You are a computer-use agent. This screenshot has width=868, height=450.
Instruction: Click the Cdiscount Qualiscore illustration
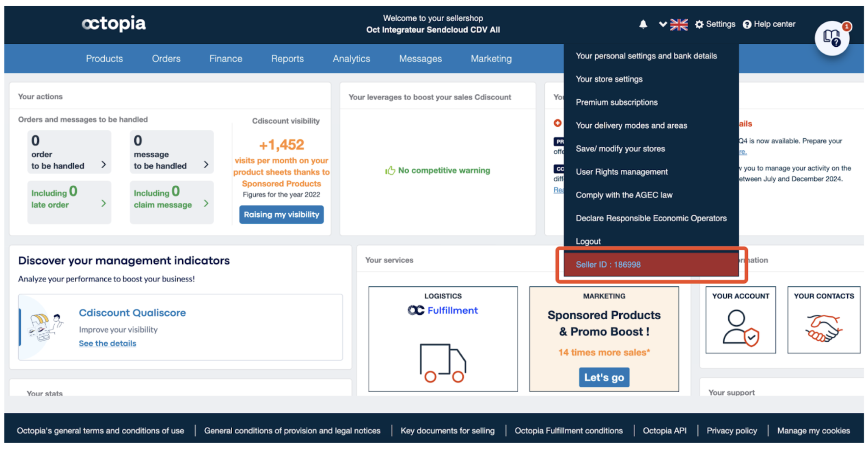(x=45, y=327)
